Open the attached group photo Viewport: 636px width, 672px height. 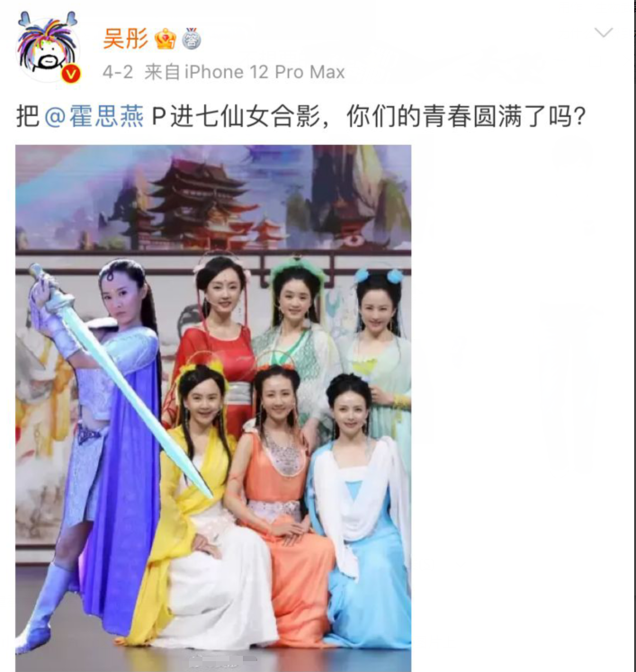213,408
